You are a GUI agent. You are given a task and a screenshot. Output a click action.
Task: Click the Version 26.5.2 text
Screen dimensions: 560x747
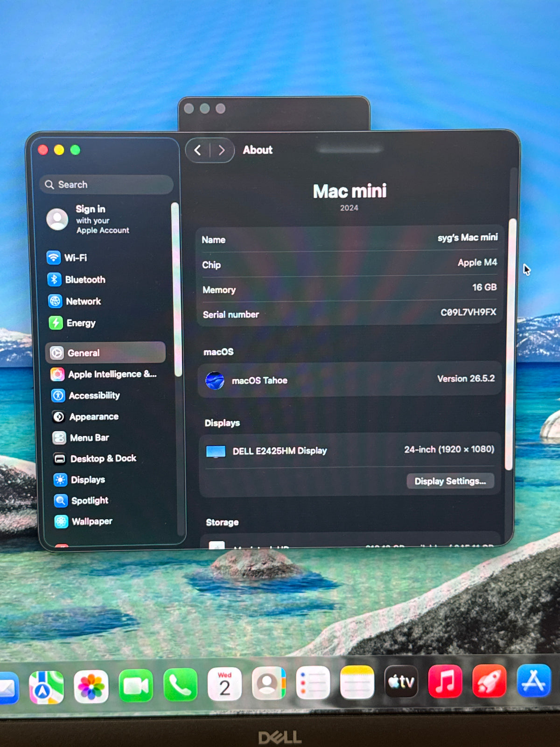[x=466, y=379]
